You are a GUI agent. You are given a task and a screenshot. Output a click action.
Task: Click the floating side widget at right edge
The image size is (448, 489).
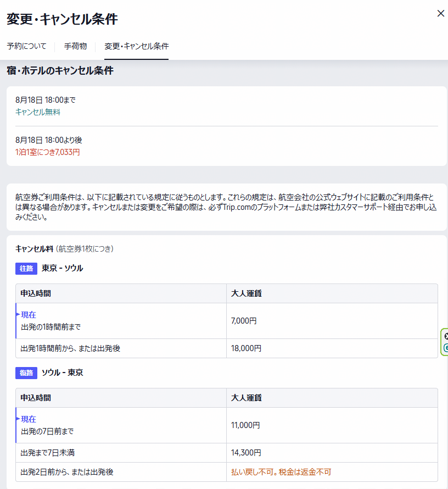coord(445,342)
